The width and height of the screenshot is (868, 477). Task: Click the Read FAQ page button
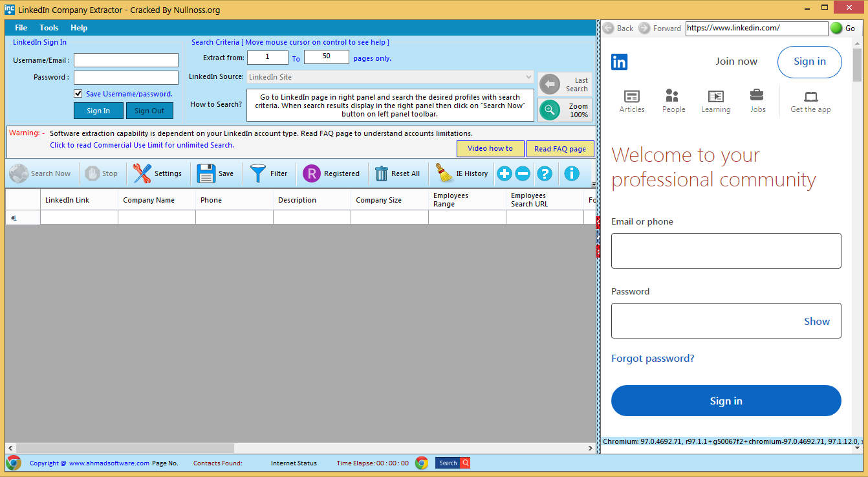pos(560,149)
